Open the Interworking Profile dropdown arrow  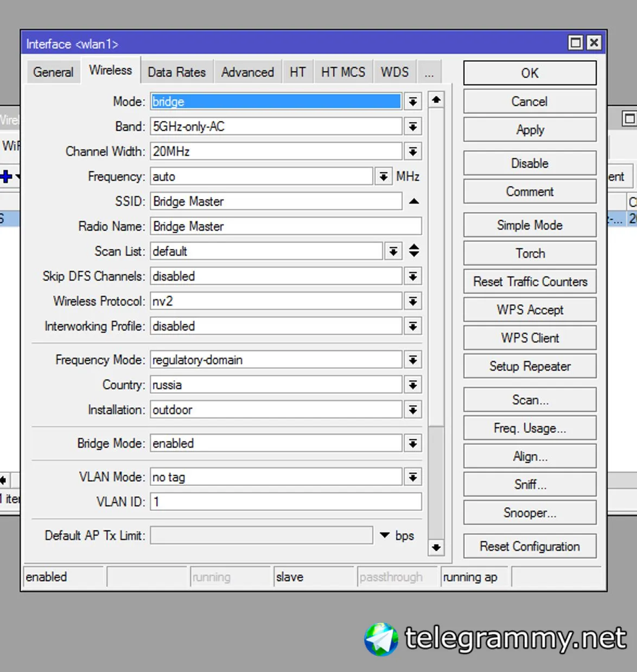[413, 326]
